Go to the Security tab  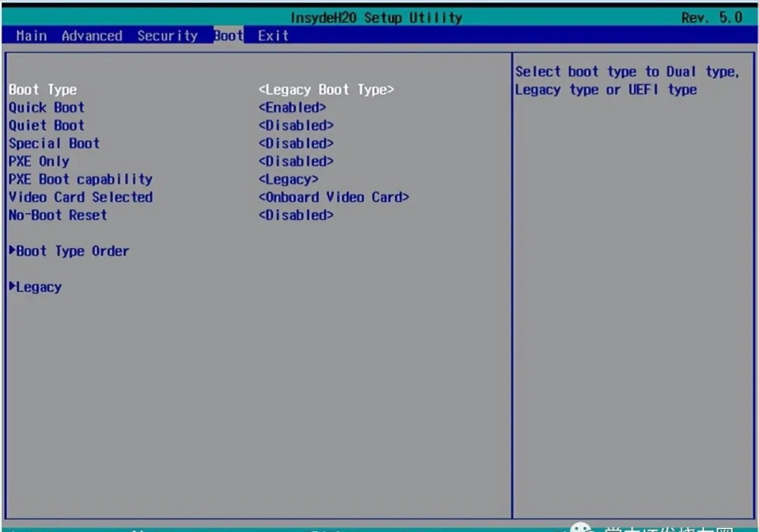click(x=167, y=36)
